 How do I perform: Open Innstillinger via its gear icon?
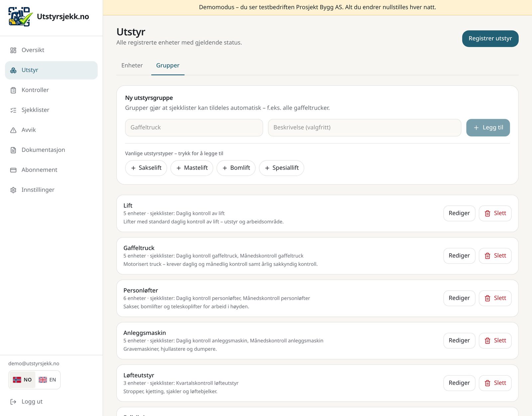coord(13,190)
